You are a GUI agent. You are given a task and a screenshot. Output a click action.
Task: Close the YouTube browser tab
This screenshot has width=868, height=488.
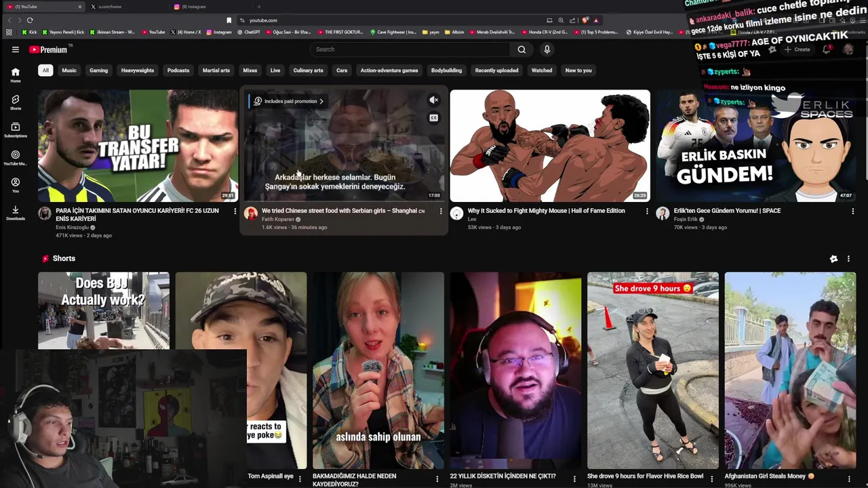[x=79, y=7]
